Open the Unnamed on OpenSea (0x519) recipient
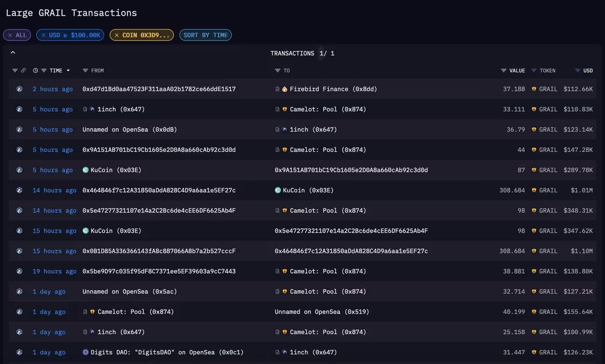The width and height of the screenshot is (605, 364). [x=322, y=312]
